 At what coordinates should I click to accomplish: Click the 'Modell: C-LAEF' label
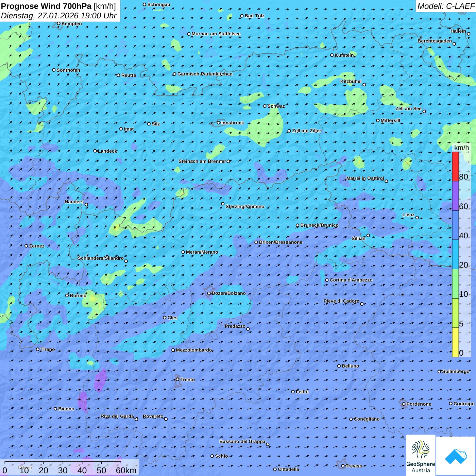(x=446, y=6)
